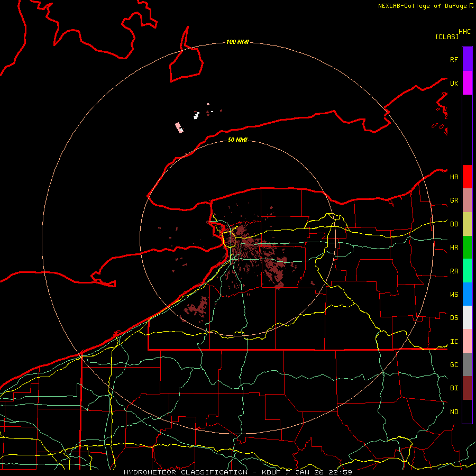This screenshot has height=476, width=476.
Task: Click the white dry snow echo over the lake
Action: 196,115
